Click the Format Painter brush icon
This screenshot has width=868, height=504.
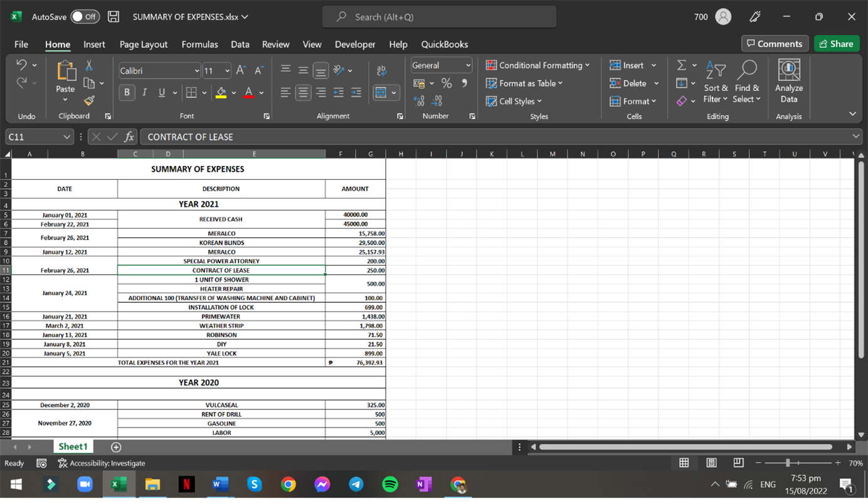coord(89,100)
